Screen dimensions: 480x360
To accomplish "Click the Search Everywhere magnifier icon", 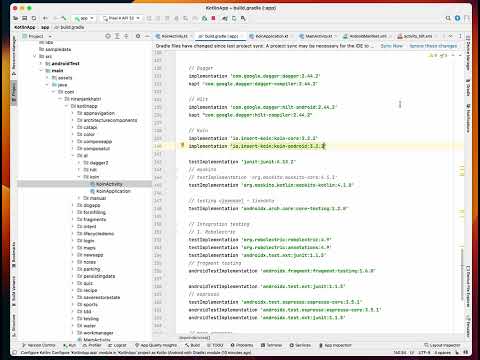I will (448, 18).
